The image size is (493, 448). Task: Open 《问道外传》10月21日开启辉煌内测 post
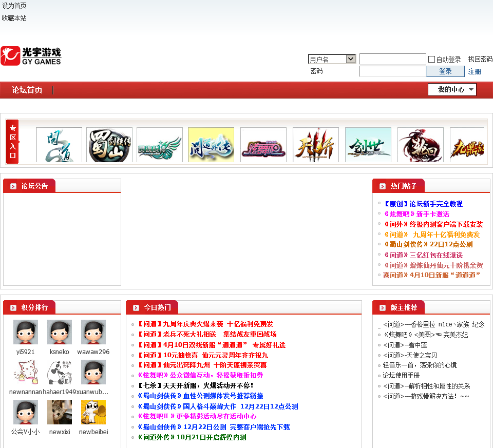(x=192, y=437)
